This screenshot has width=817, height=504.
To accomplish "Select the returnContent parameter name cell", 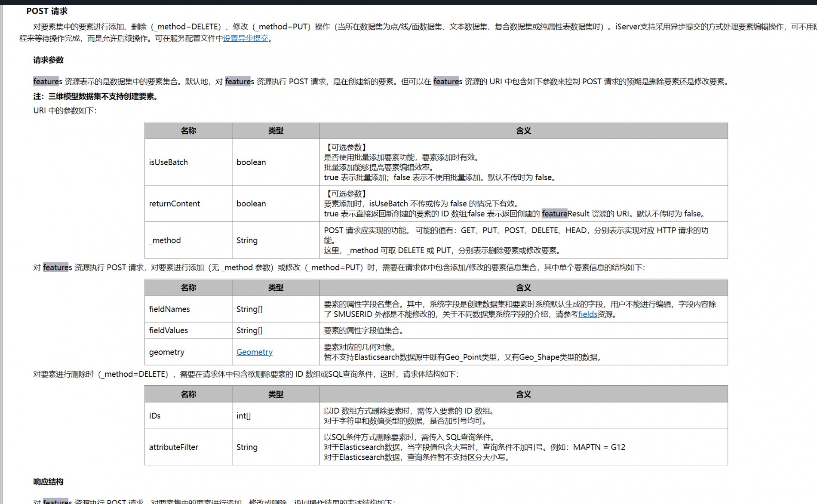I will pos(174,203).
